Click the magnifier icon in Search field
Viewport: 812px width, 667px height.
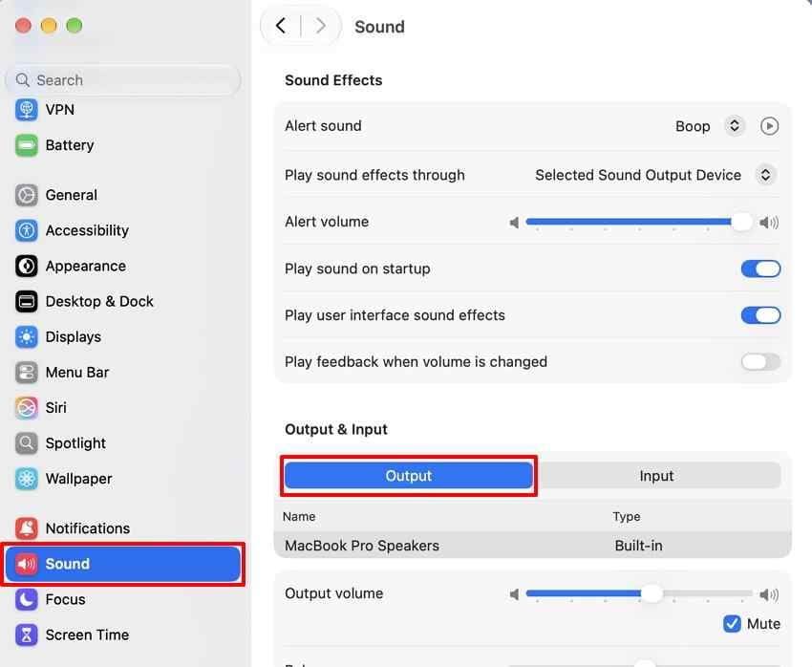point(22,79)
